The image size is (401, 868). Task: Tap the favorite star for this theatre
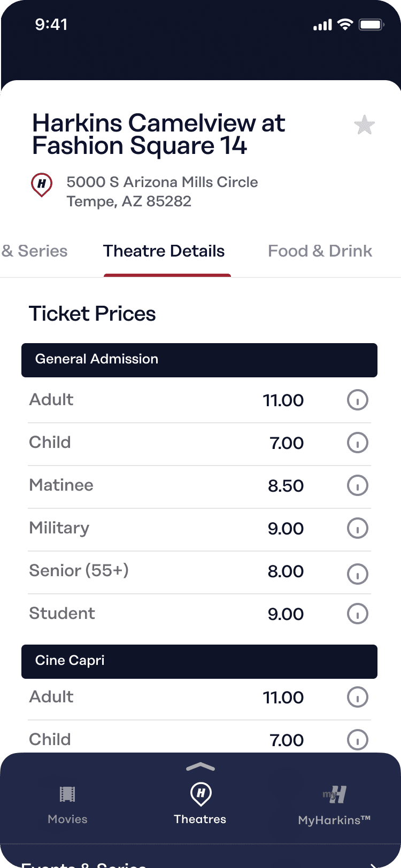[x=364, y=126]
